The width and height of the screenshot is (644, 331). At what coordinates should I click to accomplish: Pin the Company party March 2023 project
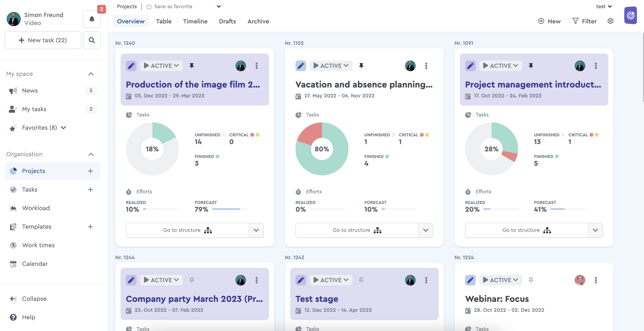coord(191,280)
